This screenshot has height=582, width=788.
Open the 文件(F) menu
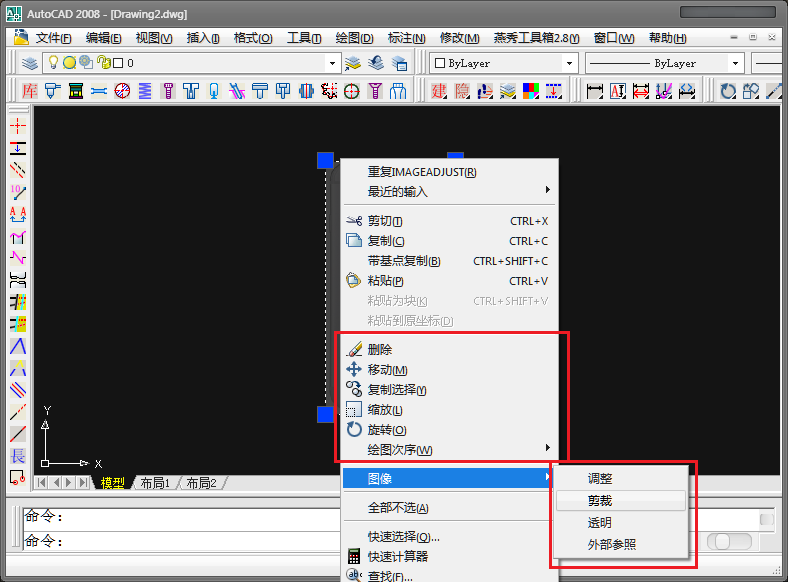(x=53, y=38)
